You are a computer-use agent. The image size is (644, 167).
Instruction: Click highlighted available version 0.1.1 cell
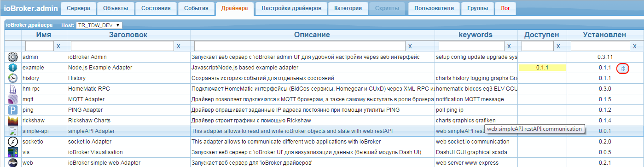click(x=542, y=68)
